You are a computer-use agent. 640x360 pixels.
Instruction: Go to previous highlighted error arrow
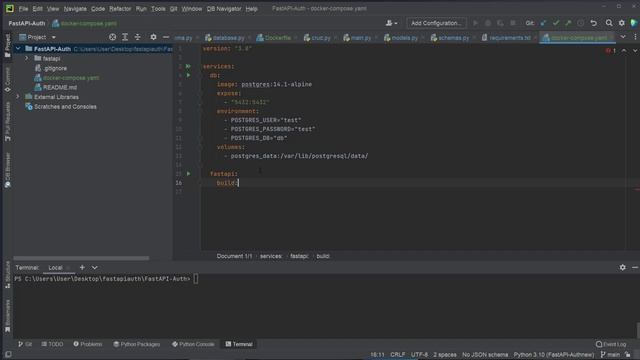pyautogui.click(x=624, y=51)
